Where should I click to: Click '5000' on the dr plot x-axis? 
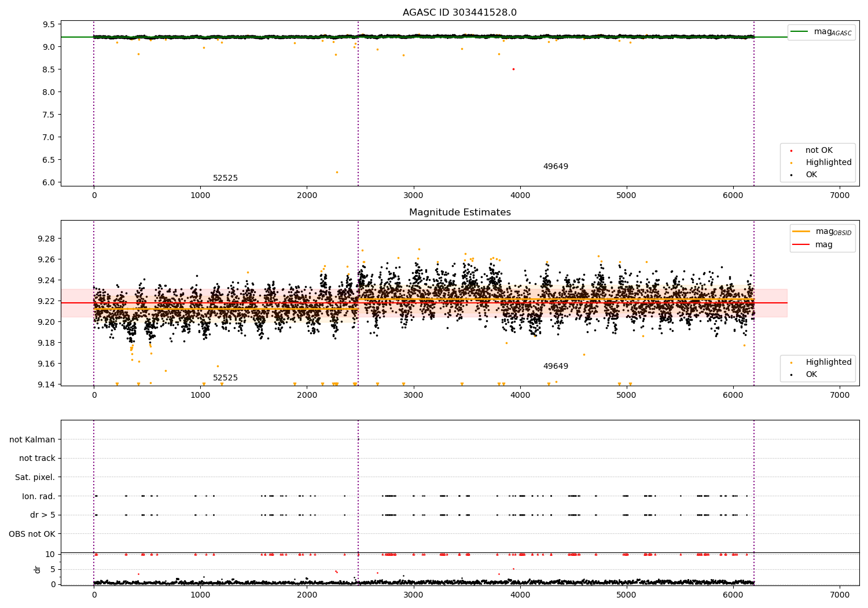click(627, 595)
